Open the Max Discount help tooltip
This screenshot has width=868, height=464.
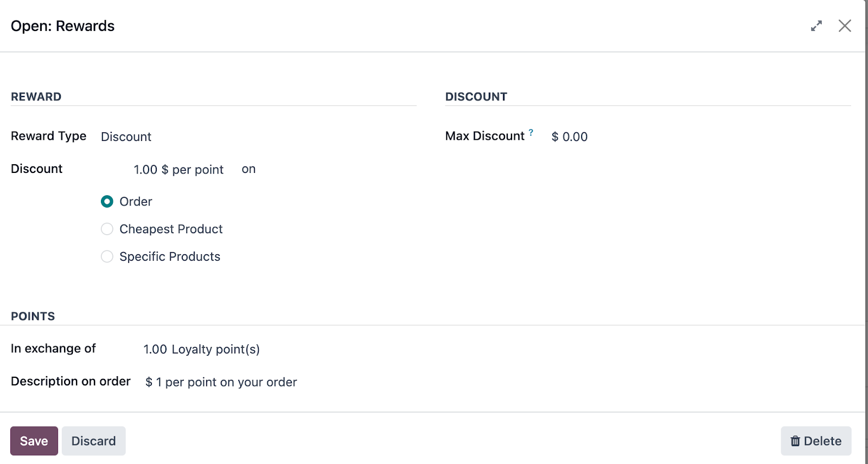pos(531,132)
